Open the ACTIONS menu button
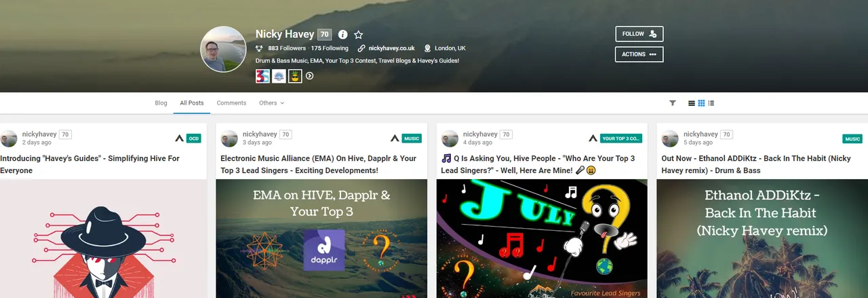This screenshot has width=868, height=298. point(639,54)
